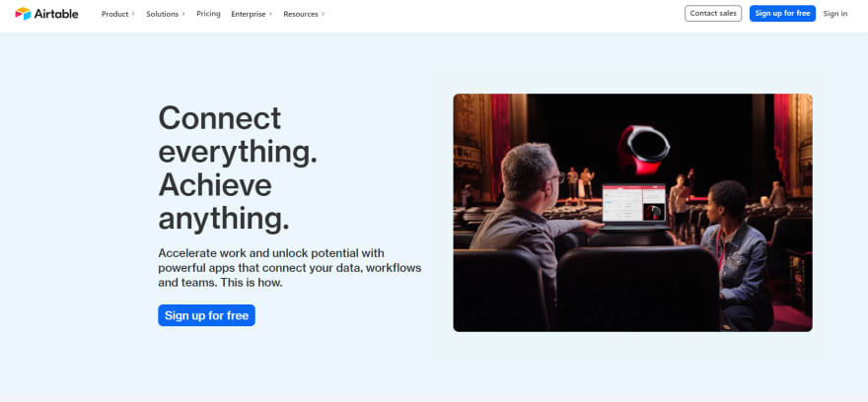Expand the chevron beside Solutions
The height and width of the screenshot is (402, 868).
tap(183, 14)
